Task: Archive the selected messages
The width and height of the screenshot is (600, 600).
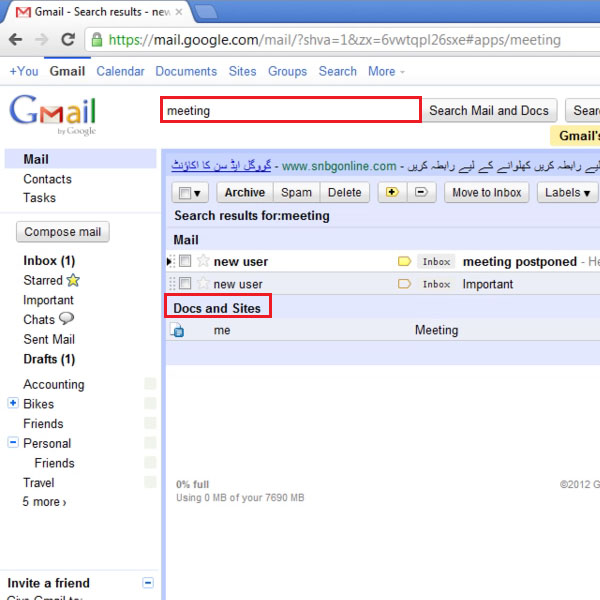Action: (x=245, y=192)
